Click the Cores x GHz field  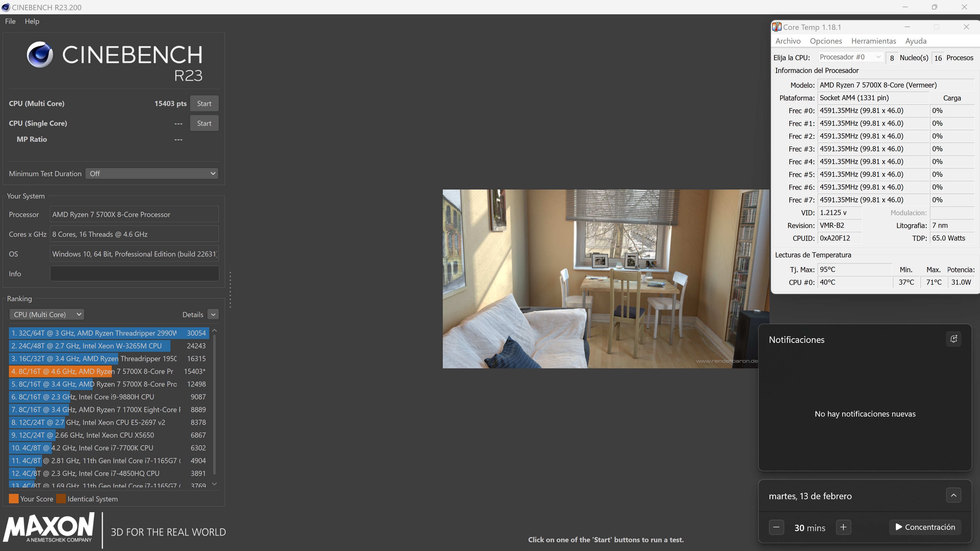pos(134,234)
